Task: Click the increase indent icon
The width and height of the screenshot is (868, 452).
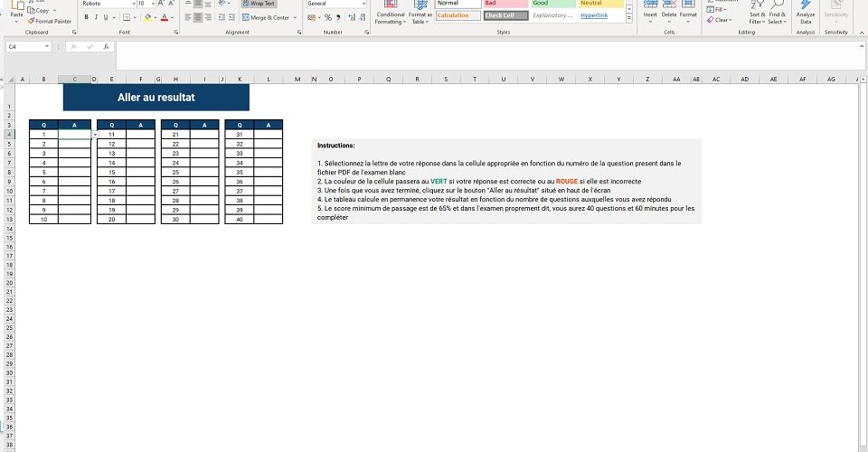Action: point(231,18)
